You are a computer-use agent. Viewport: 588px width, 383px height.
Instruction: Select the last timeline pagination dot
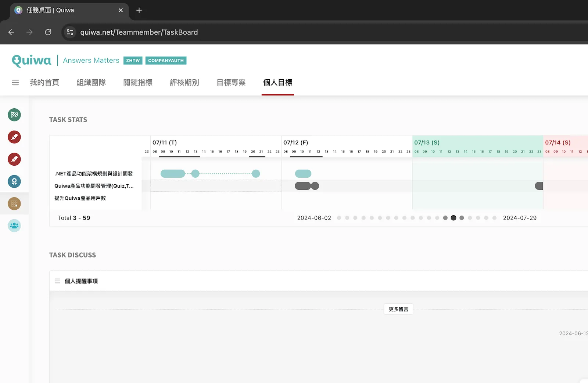click(495, 218)
